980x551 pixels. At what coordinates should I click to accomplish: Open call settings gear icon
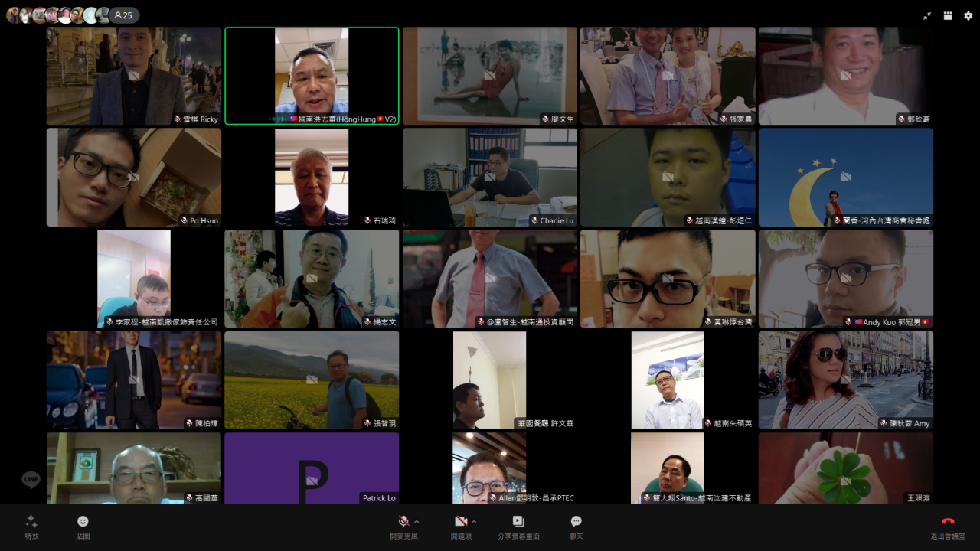[968, 15]
